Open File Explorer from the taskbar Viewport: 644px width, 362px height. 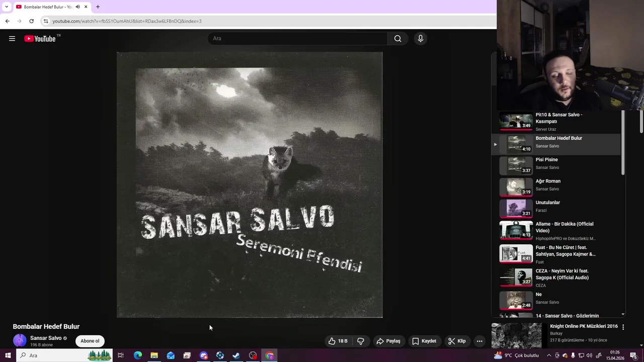154,355
